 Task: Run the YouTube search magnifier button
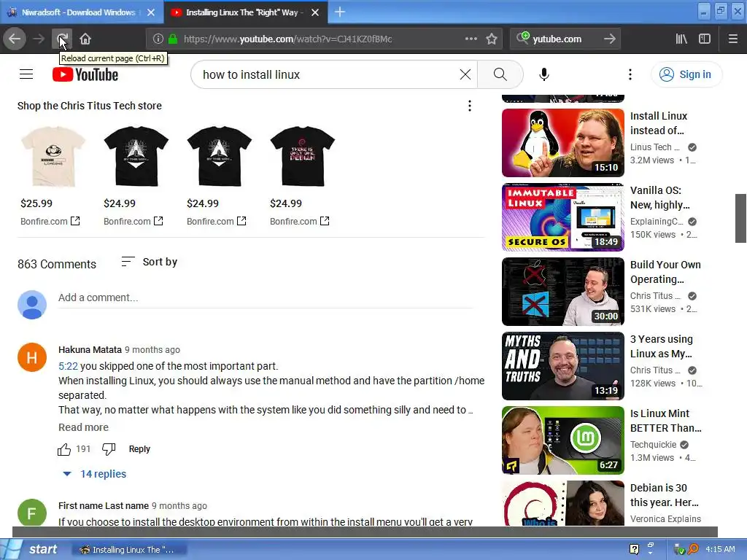click(500, 74)
